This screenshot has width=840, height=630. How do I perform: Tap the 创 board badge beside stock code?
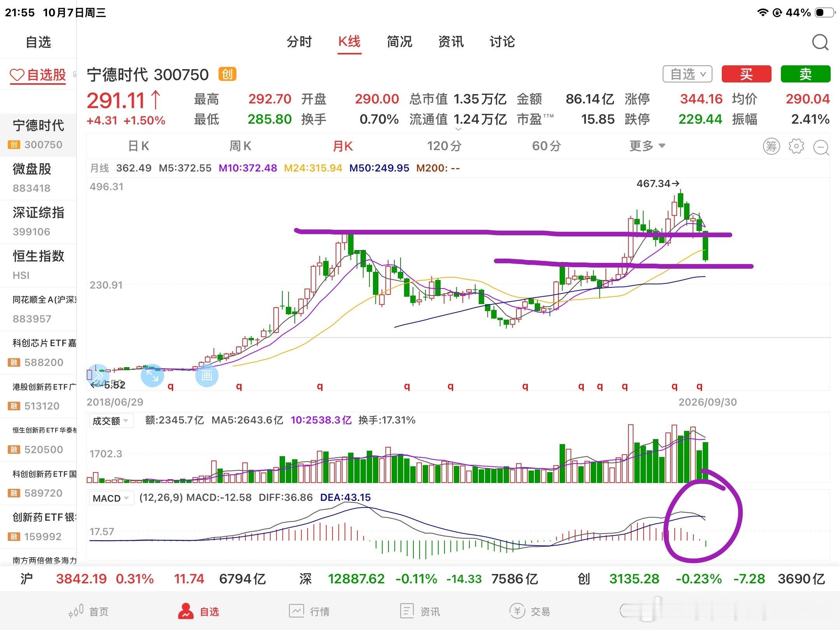(227, 74)
